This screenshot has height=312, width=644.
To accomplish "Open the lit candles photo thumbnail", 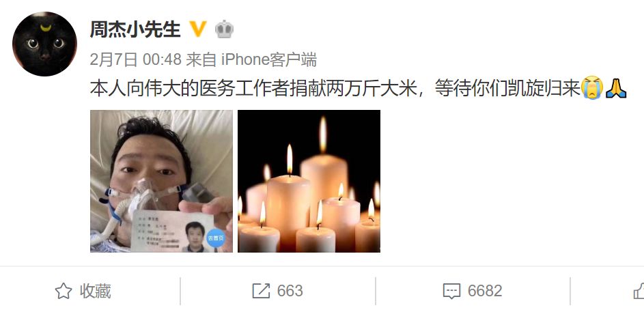I will pyautogui.click(x=309, y=181).
